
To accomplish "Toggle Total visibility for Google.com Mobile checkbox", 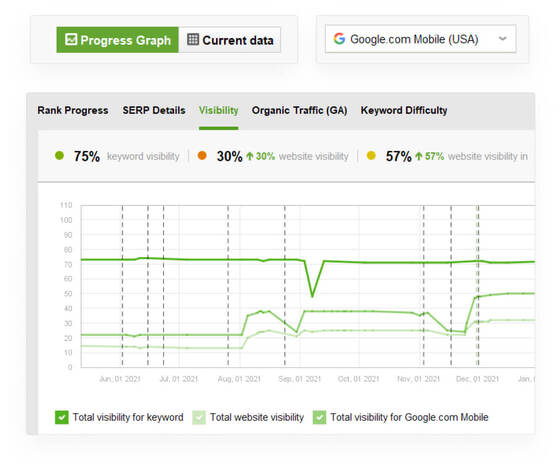I will click(319, 417).
